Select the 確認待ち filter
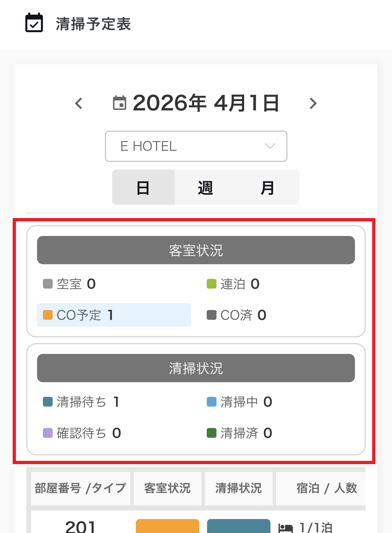The width and height of the screenshot is (392, 533). (82, 433)
